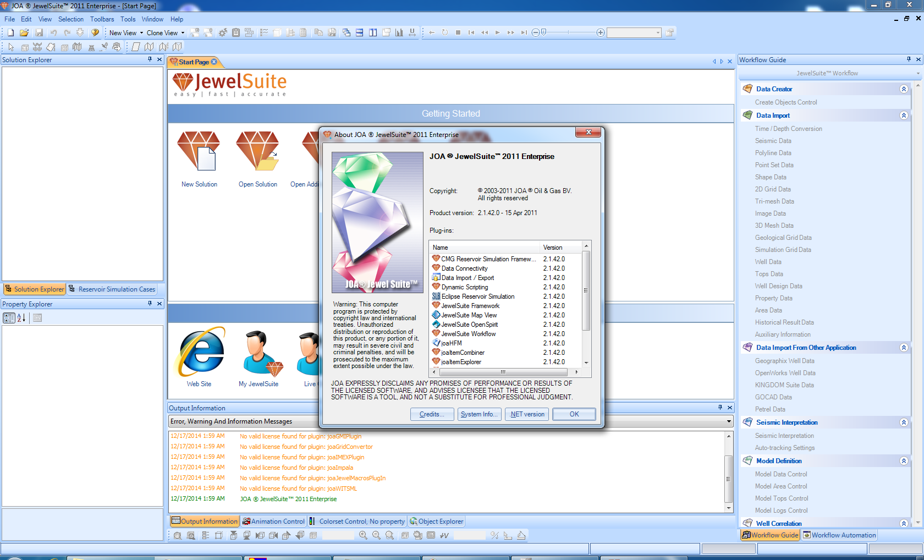Click the My JewelSuite user icon
This screenshot has width=924, height=560.
(x=263, y=353)
